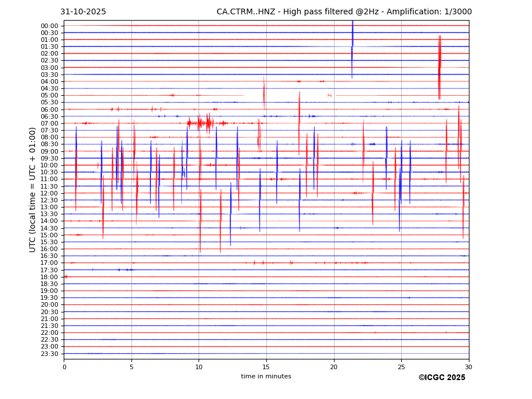Select the 15 tick on minutes axis

tap(266, 367)
